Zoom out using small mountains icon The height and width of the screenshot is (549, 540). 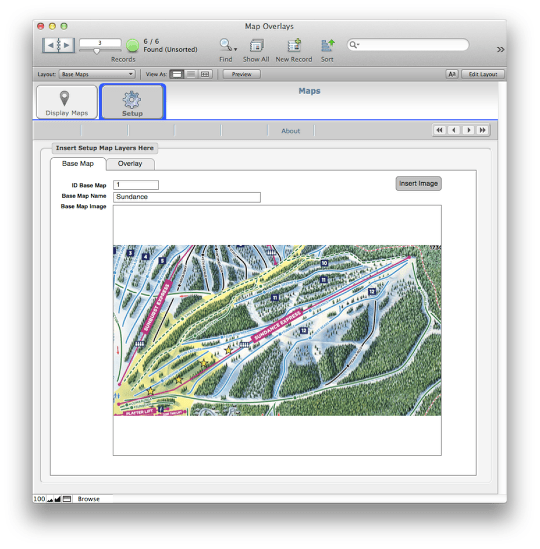tap(50, 499)
